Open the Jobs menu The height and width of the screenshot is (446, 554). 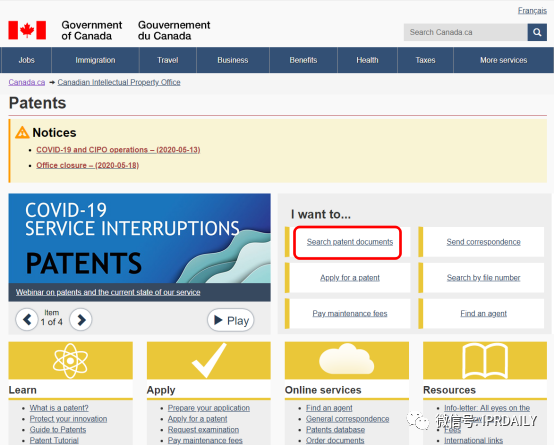click(x=26, y=60)
